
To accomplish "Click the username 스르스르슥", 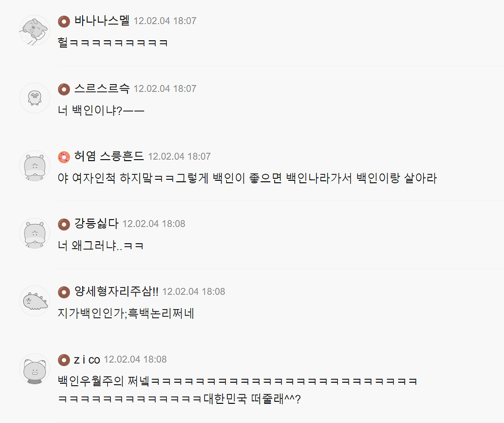I will pos(102,88).
